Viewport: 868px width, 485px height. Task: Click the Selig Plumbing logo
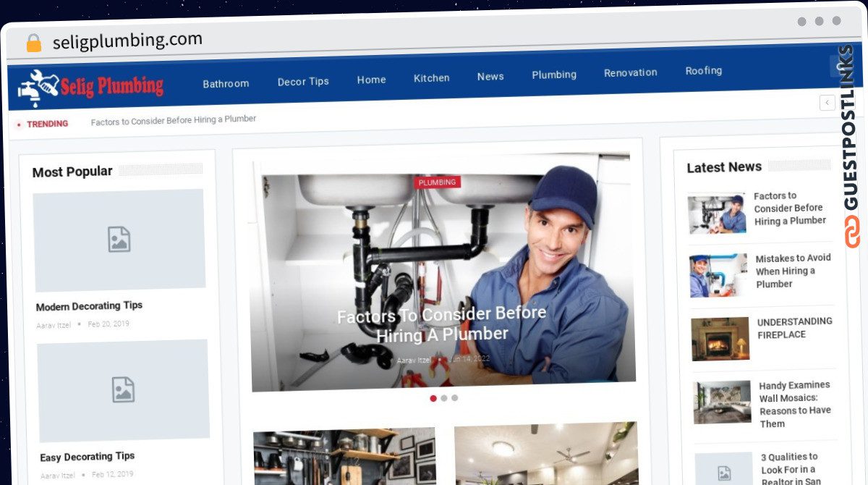(91, 88)
